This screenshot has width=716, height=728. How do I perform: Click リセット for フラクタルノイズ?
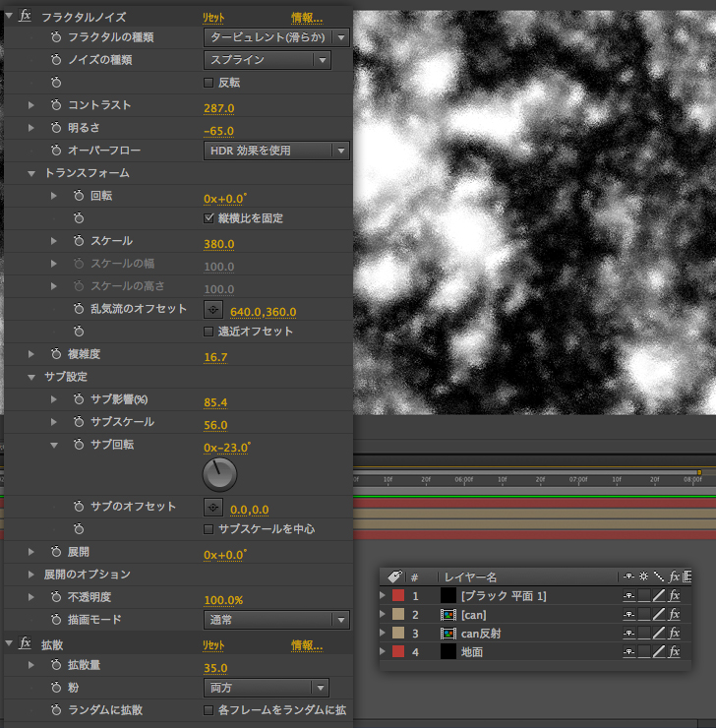point(213,18)
